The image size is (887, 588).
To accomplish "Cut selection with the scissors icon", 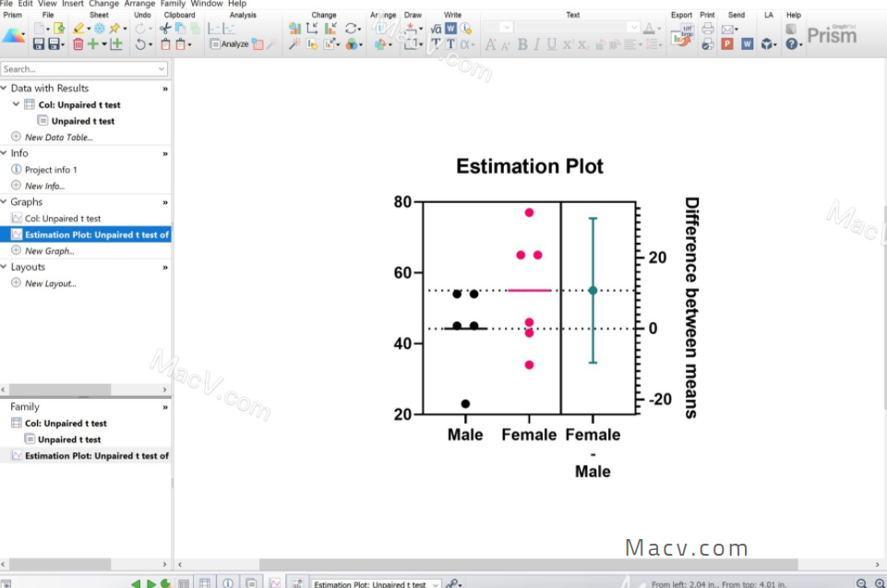I will (x=165, y=28).
